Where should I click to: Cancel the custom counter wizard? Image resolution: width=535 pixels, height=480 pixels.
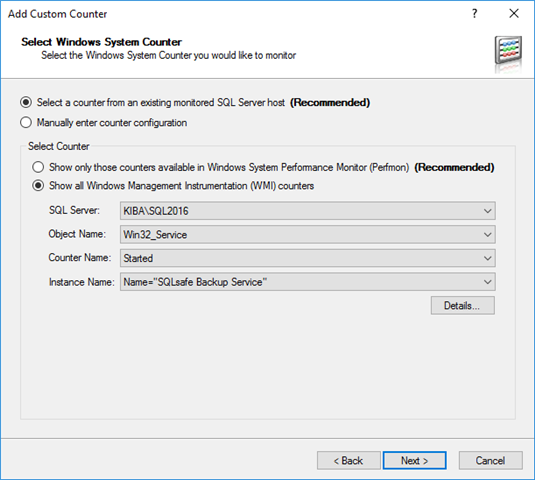[x=490, y=461]
